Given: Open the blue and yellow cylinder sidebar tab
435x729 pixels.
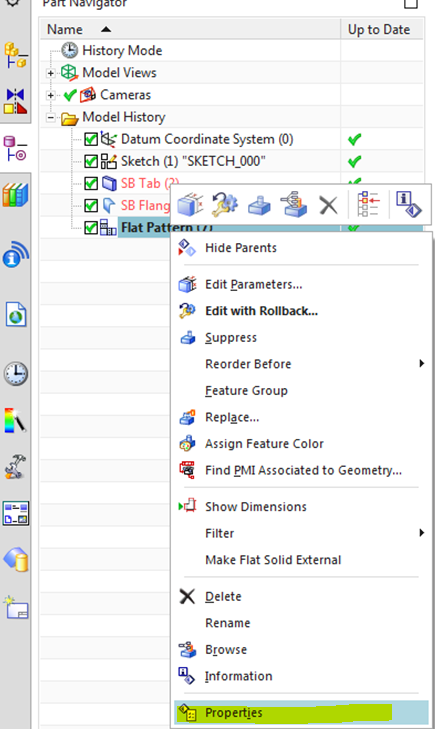Looking at the screenshot, I should [15, 558].
